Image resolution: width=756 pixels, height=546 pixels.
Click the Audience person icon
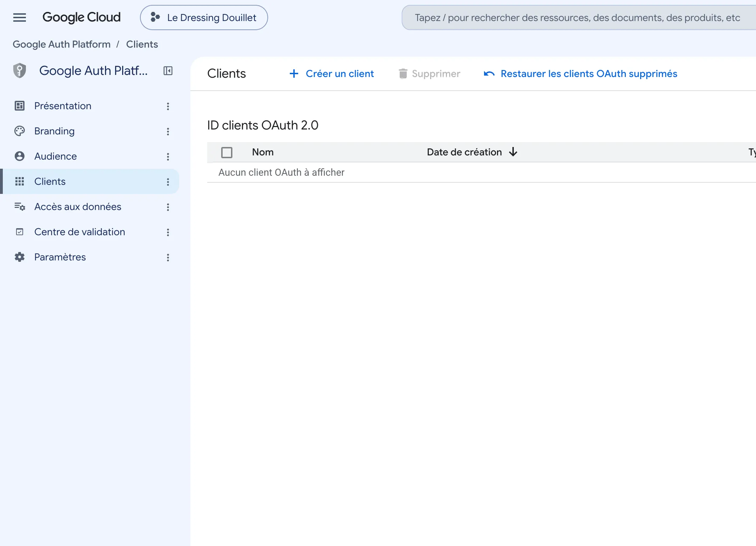[20, 156]
